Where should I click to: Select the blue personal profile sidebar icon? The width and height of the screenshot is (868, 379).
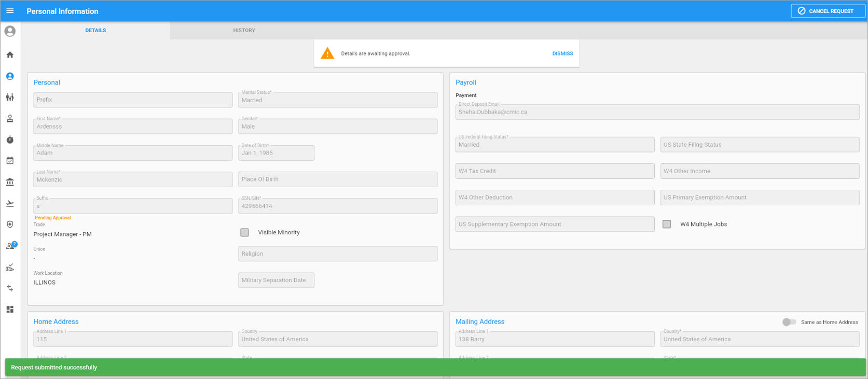[10, 76]
